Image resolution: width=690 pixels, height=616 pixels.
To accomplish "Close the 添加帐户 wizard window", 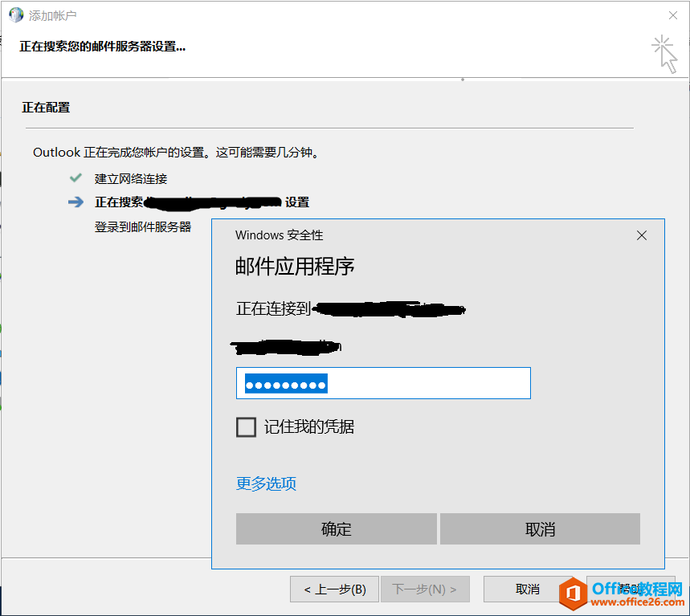I will [x=672, y=14].
